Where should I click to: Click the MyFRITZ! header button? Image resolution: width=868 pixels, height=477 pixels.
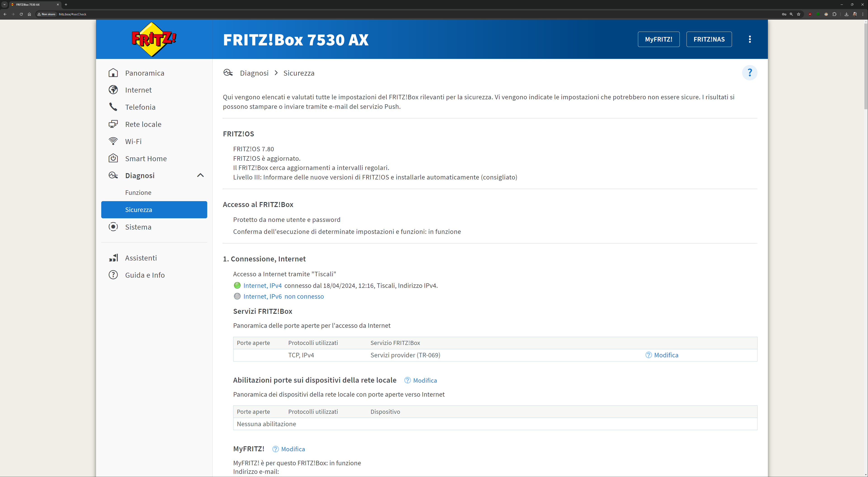tap(659, 39)
